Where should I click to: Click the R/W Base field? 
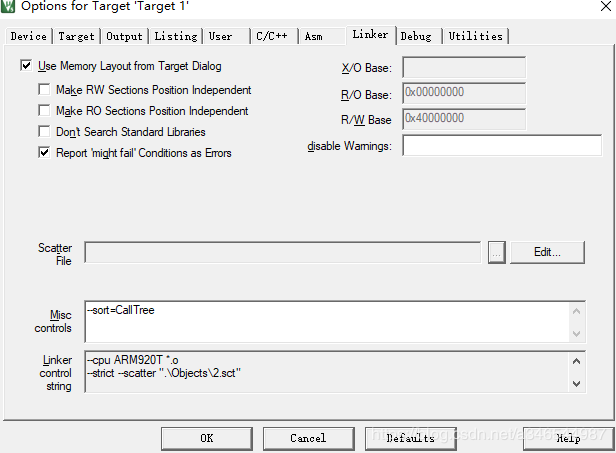pyautogui.click(x=464, y=119)
